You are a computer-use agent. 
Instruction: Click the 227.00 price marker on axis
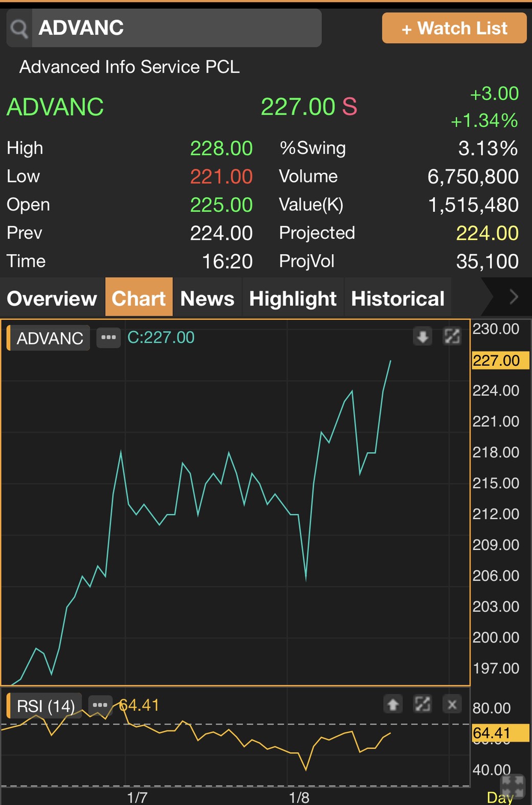pos(500,361)
